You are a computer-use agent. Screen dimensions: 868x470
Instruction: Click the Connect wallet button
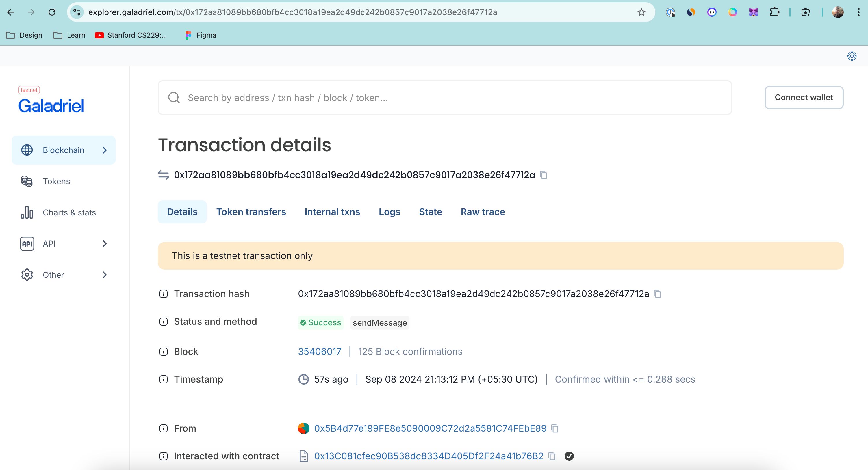(x=804, y=97)
